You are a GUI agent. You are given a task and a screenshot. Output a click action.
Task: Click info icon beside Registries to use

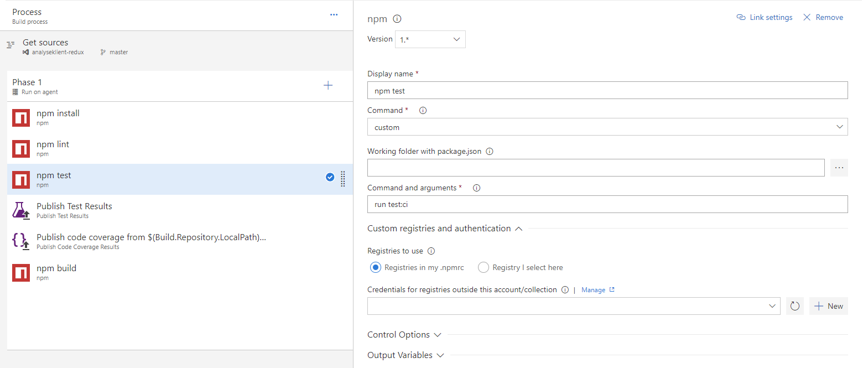click(431, 251)
